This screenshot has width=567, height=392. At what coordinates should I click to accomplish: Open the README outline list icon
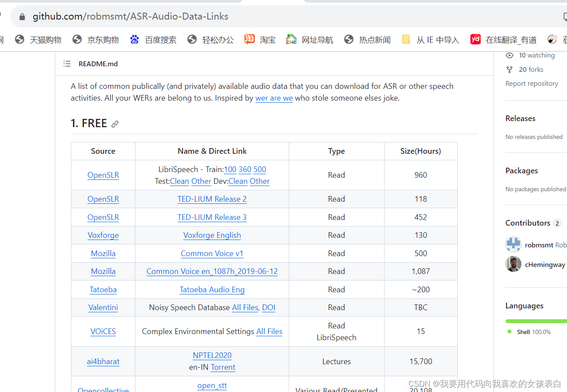[67, 64]
